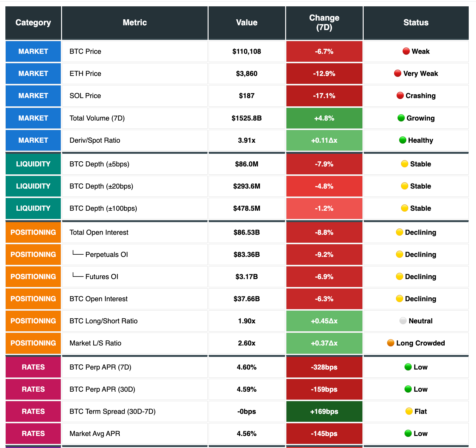Click the MARKET badge on BTC Price row
The width and height of the screenshot is (476, 448).
(x=33, y=51)
